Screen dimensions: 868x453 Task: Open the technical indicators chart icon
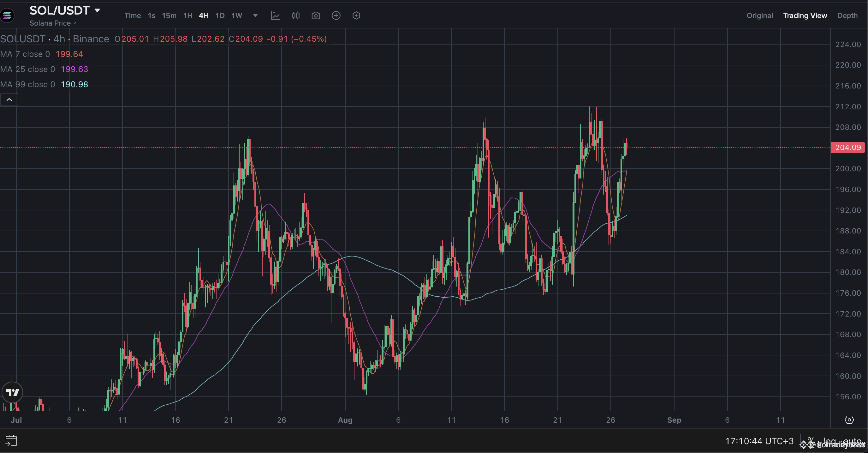(275, 15)
